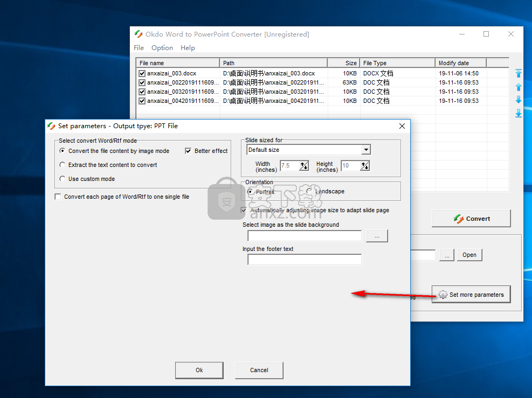This screenshot has height=398, width=532.
Task: Select the DOCX 文档 file type cell
Action: (x=378, y=73)
